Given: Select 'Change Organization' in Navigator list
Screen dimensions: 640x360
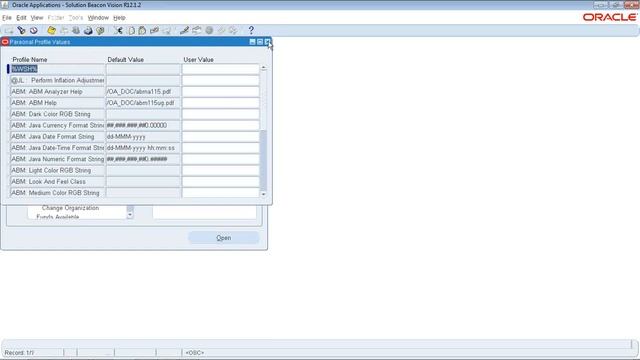Looking at the screenshot, I should click(70, 208).
